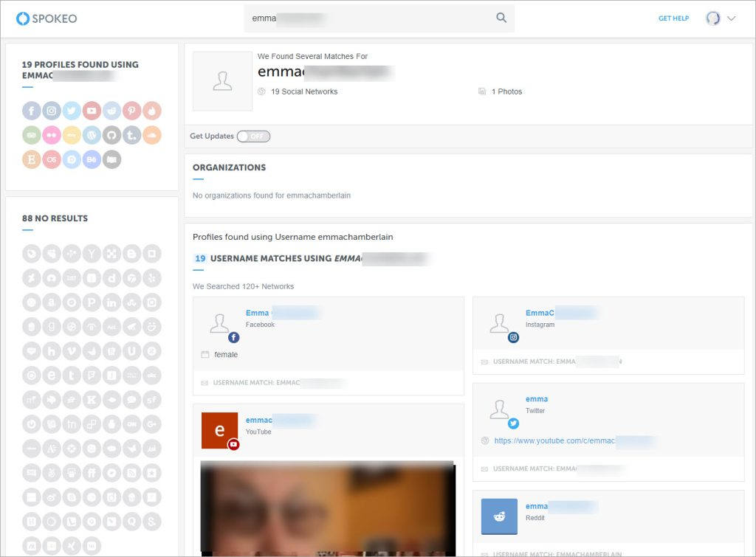Viewport: 756px width, 557px height.
Task: Open the blurred YouTube video thumbnail
Action: point(328,508)
